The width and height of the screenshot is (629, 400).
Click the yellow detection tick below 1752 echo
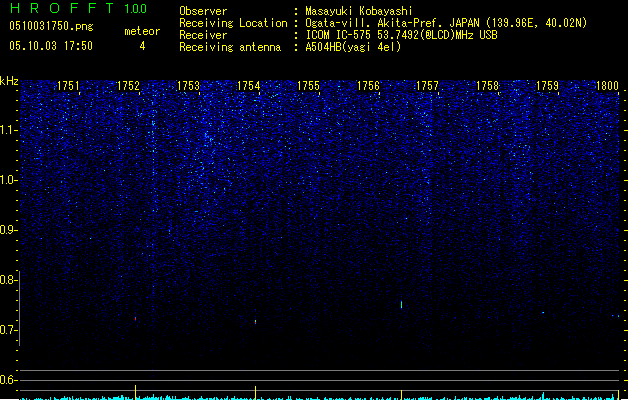[136, 392]
